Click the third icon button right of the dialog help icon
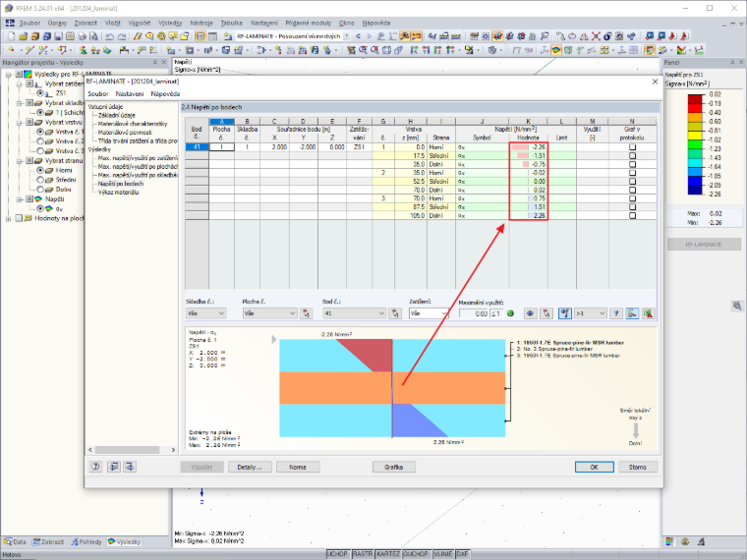The image size is (747, 560). coord(130,467)
